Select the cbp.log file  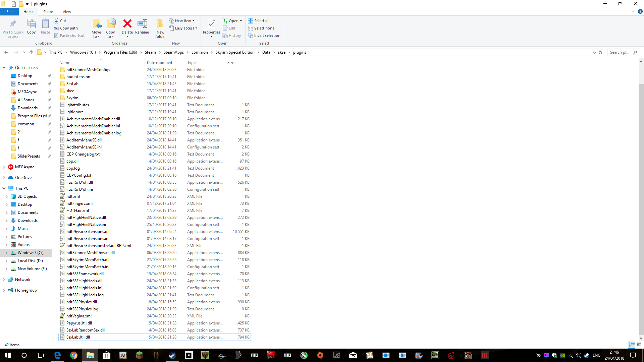tap(155, 168)
